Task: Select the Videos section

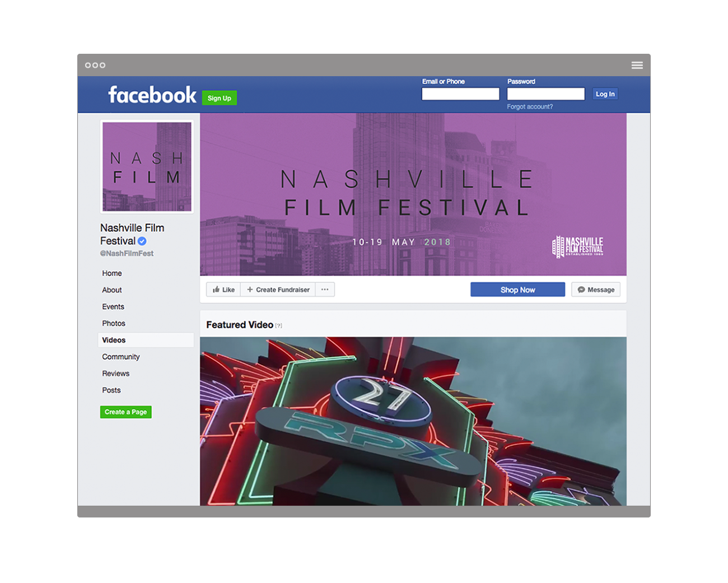Action: coord(146,340)
